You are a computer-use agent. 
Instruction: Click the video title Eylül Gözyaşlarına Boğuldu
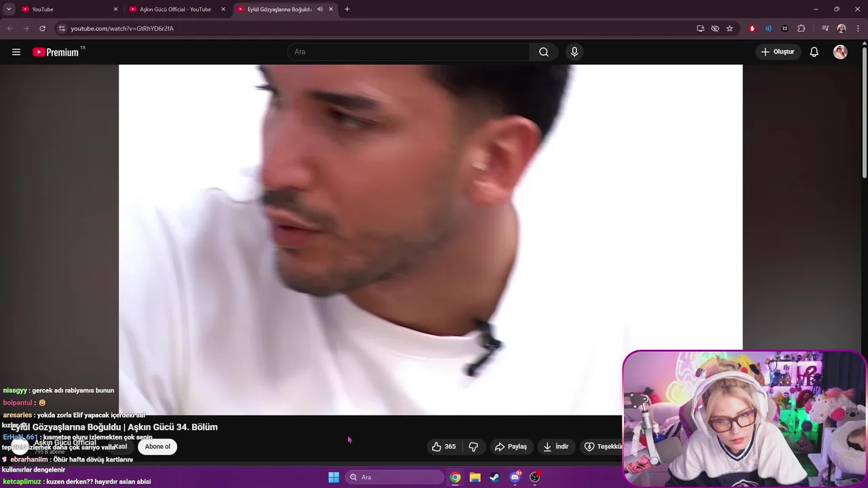(114, 427)
